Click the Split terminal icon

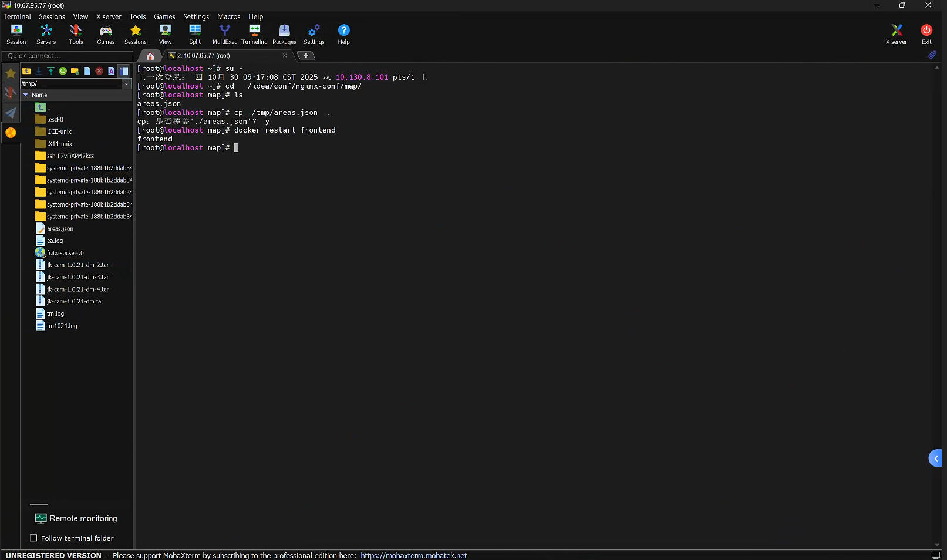(195, 34)
